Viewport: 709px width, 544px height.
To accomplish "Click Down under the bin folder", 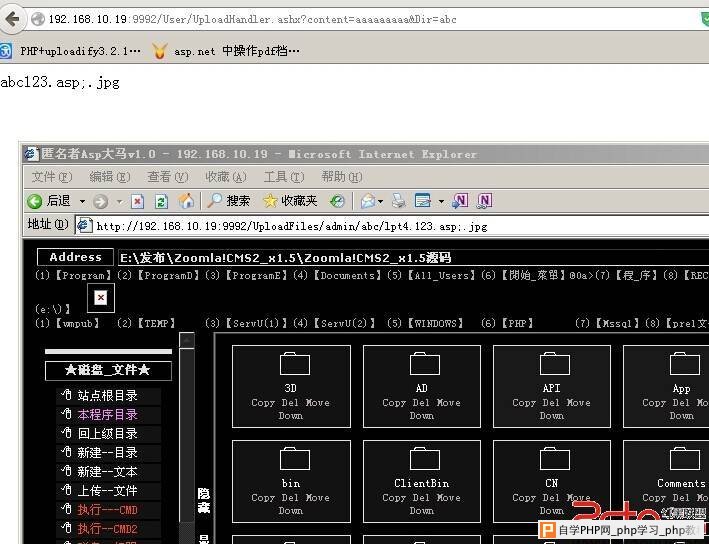I will (x=290, y=511).
